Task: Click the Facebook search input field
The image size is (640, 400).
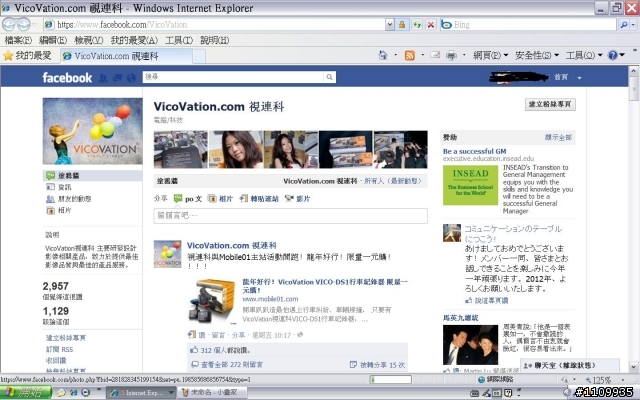Action: (x=233, y=77)
